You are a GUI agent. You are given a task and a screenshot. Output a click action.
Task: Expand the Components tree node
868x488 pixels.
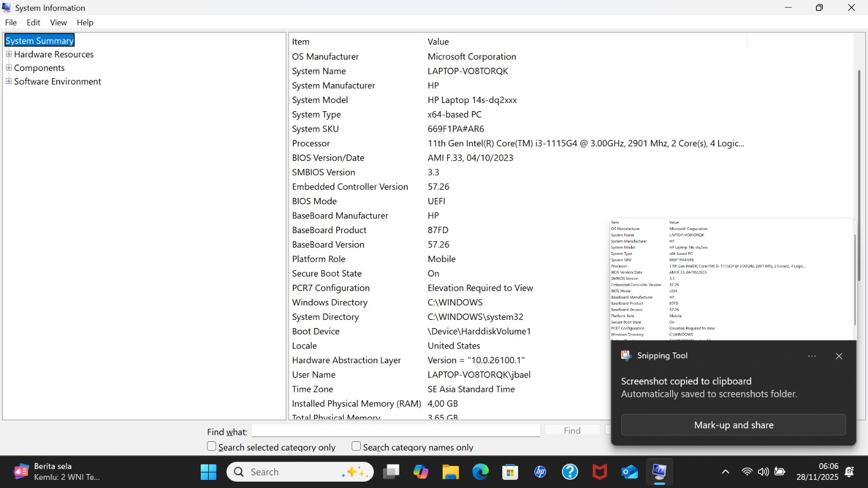(9, 68)
